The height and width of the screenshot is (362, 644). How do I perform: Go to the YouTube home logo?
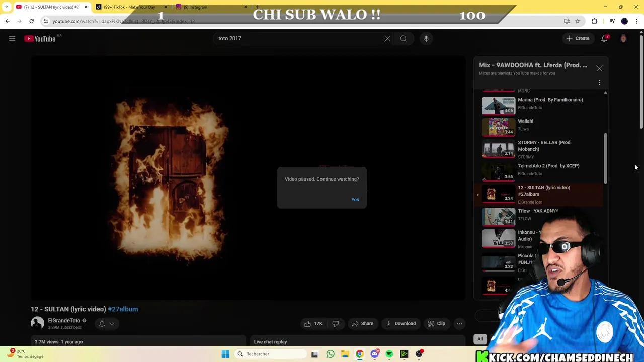40,39
